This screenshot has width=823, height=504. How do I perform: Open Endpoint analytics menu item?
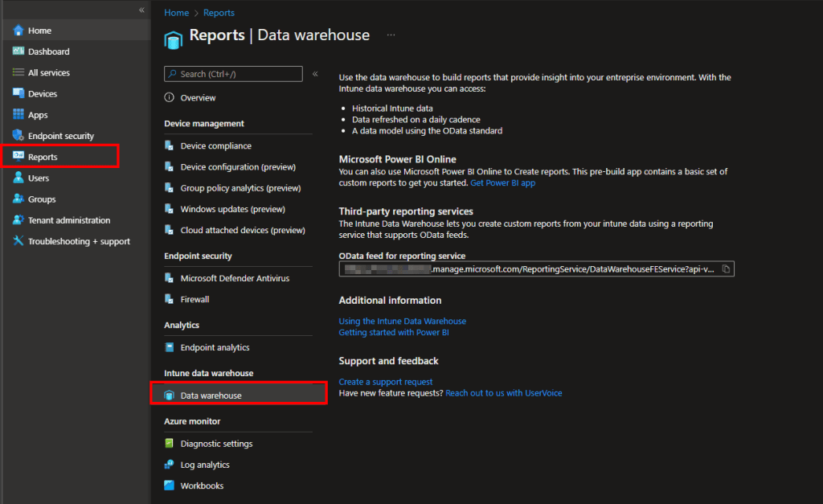click(215, 347)
